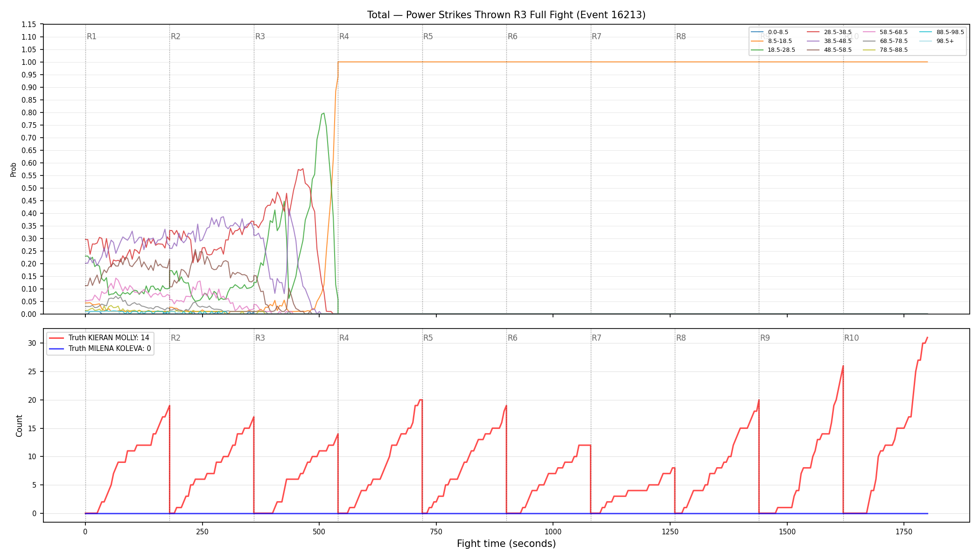980x560 pixels.
Task: Click the '0.00' tick on the Prob axis
Action: [29, 314]
